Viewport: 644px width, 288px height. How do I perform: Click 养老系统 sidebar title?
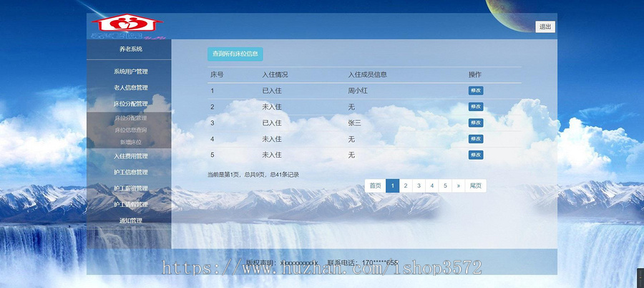click(x=131, y=49)
